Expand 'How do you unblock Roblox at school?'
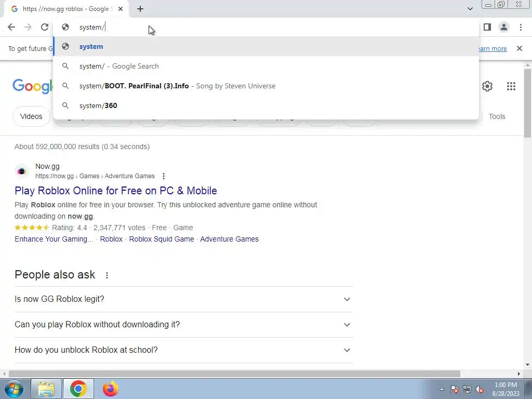Screen dimensions: 532x399 point(184,350)
